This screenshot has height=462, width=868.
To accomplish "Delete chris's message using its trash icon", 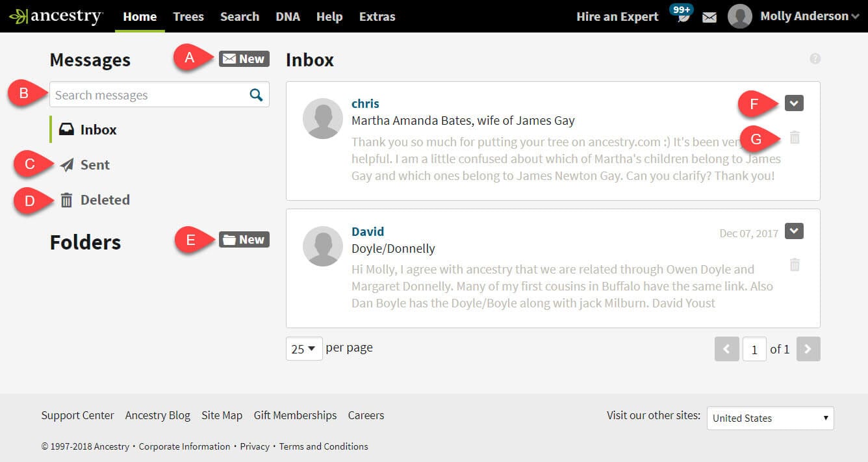I will 794,138.
